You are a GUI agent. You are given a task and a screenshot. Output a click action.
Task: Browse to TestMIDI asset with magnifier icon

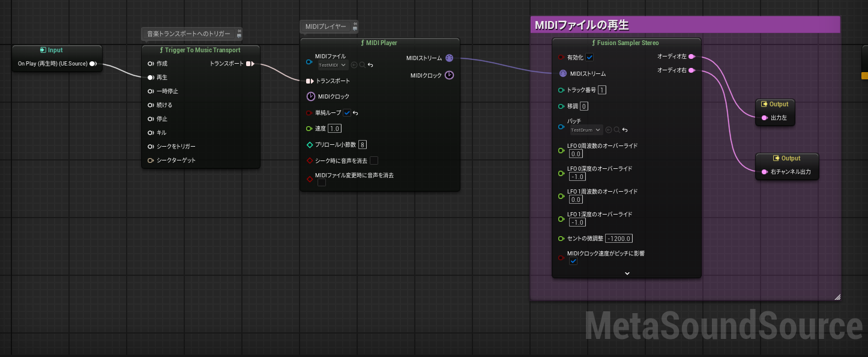363,65
